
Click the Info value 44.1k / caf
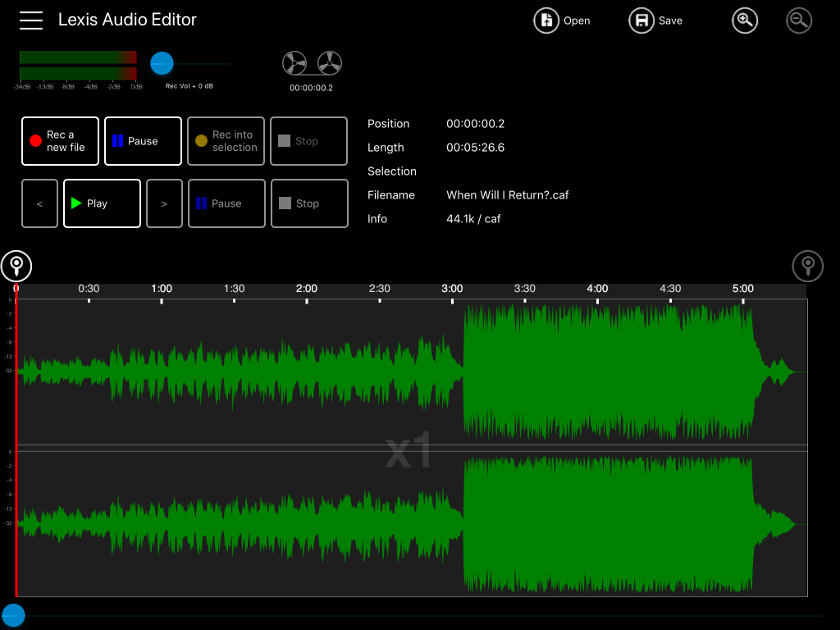tap(473, 218)
